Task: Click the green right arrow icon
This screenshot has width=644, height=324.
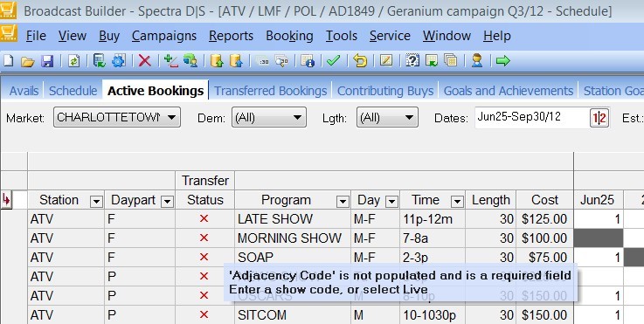Action: [502, 61]
